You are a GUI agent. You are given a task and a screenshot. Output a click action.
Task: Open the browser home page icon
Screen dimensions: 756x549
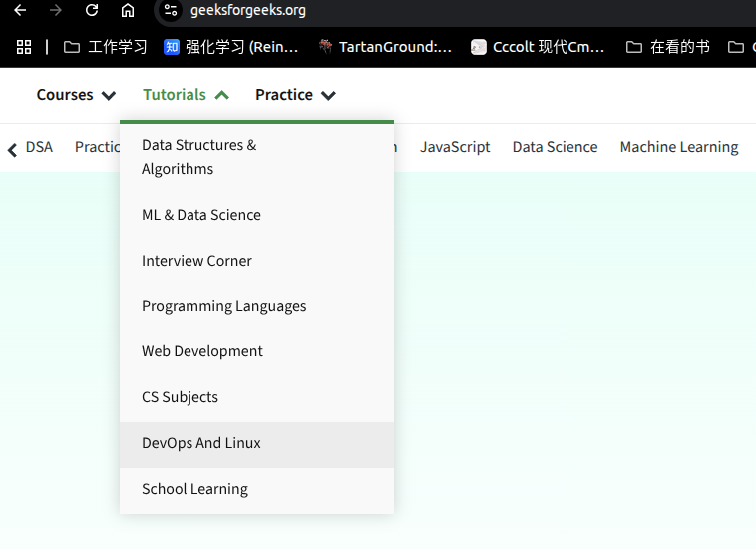[x=128, y=10]
